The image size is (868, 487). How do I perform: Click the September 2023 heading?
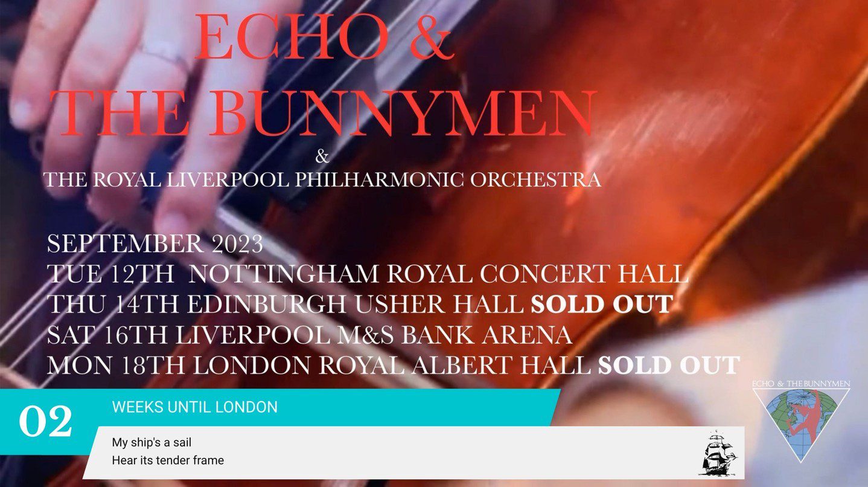[155, 244]
